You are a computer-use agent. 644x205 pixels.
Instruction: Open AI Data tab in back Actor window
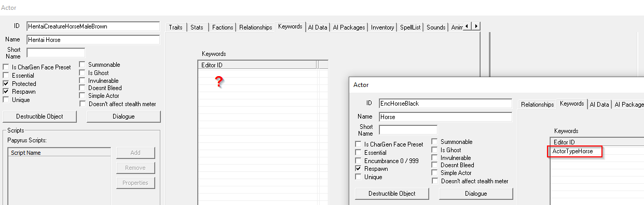point(318,27)
